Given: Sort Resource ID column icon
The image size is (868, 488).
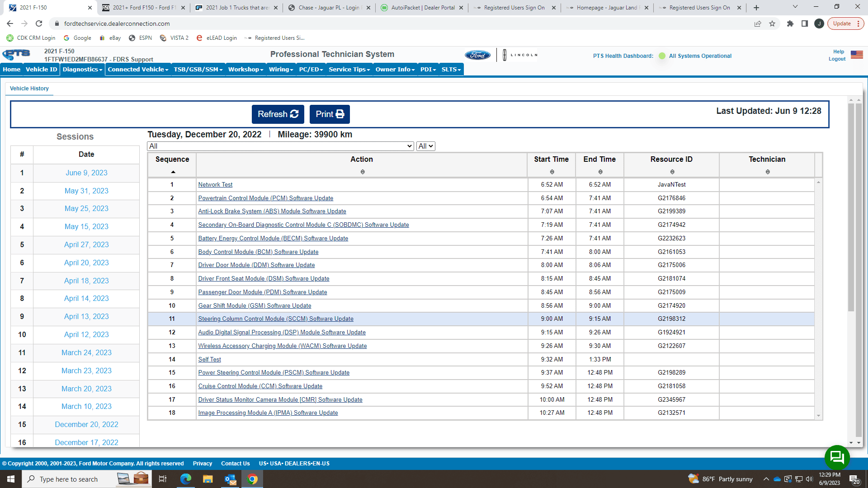Looking at the screenshot, I should [x=672, y=172].
